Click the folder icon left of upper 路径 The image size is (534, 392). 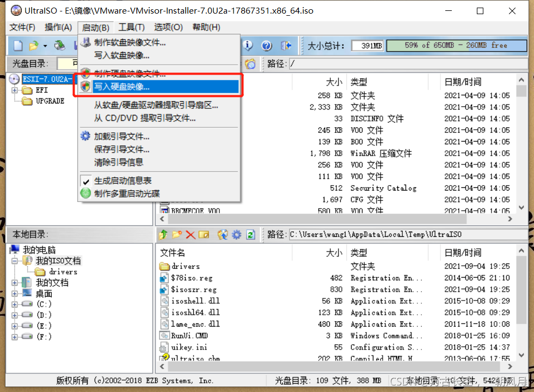250,64
